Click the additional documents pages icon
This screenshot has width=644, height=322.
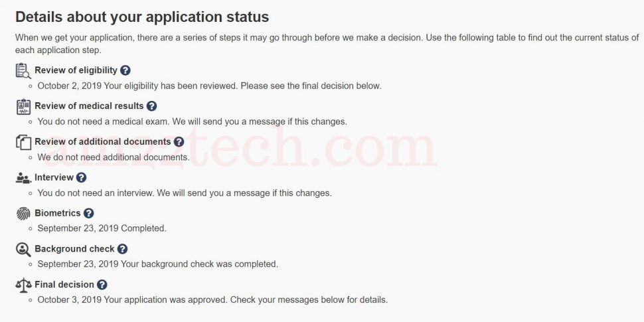click(x=23, y=142)
